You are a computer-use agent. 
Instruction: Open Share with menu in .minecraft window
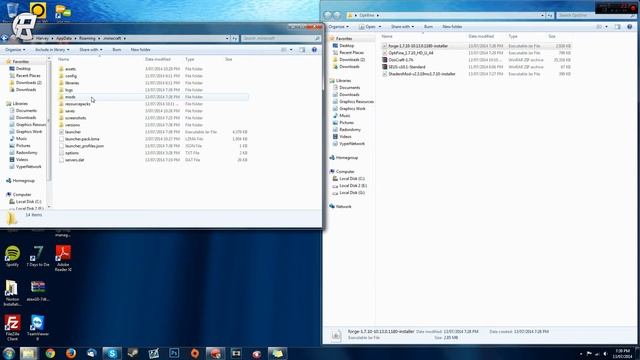[91, 50]
